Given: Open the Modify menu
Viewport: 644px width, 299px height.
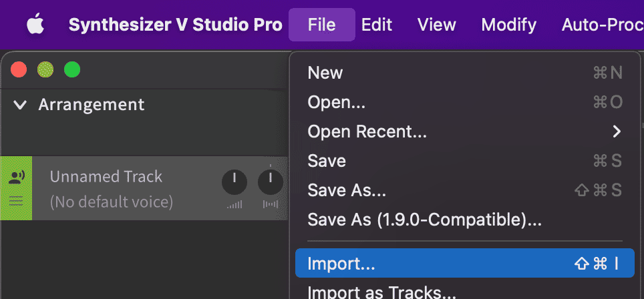Looking at the screenshot, I should pos(509,25).
